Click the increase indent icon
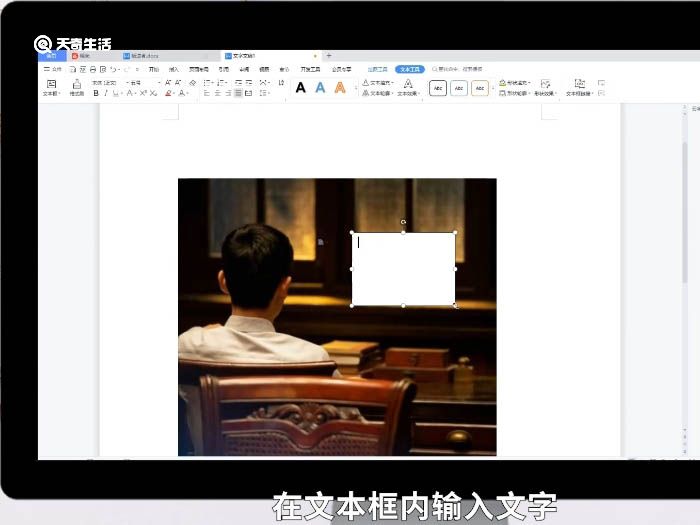 [249, 83]
